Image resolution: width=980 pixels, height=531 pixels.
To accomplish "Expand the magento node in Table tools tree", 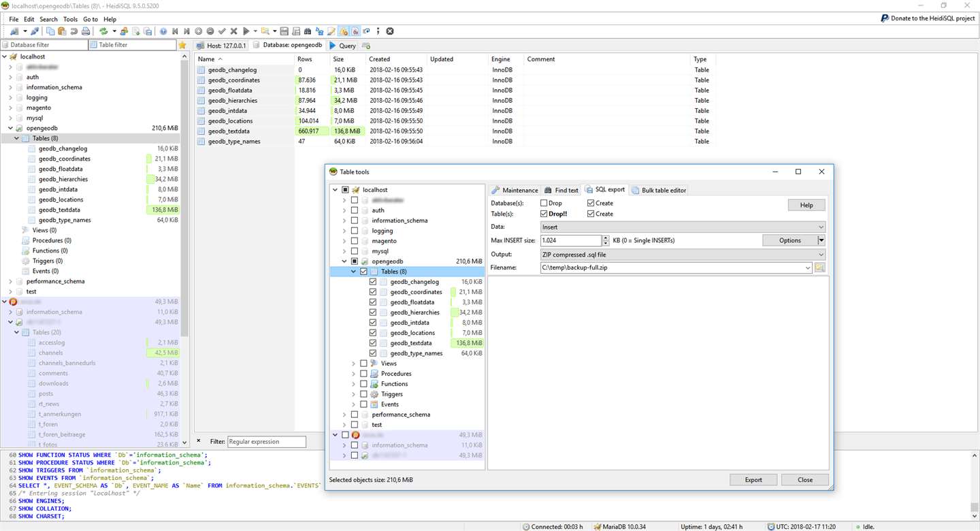I will tap(344, 241).
